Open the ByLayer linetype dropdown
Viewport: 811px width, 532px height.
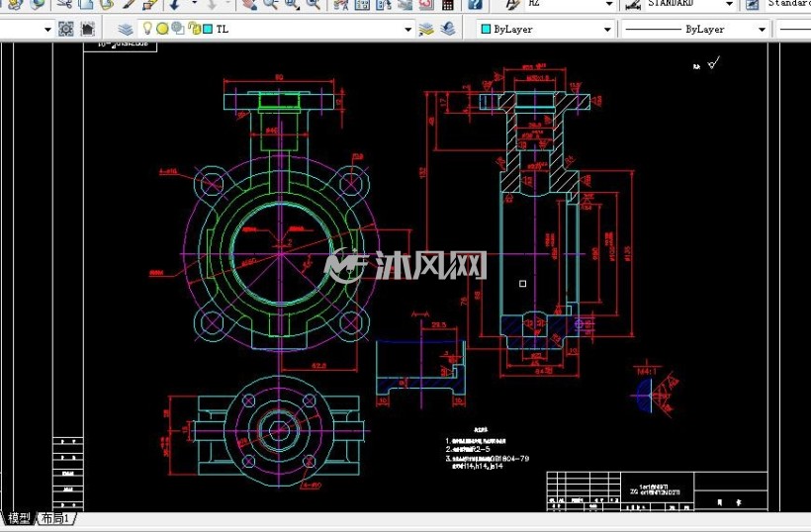(762, 30)
